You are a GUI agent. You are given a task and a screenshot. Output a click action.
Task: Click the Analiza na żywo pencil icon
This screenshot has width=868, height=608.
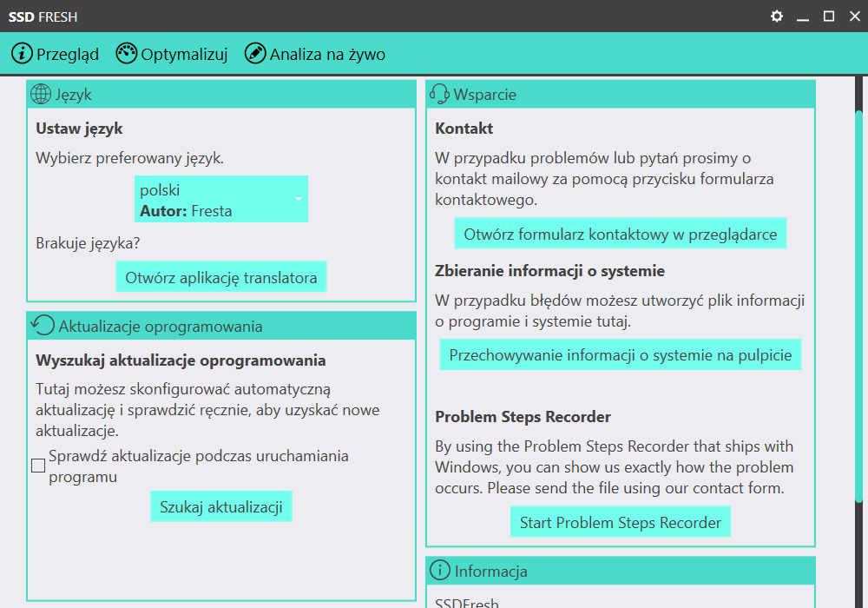[x=255, y=54]
